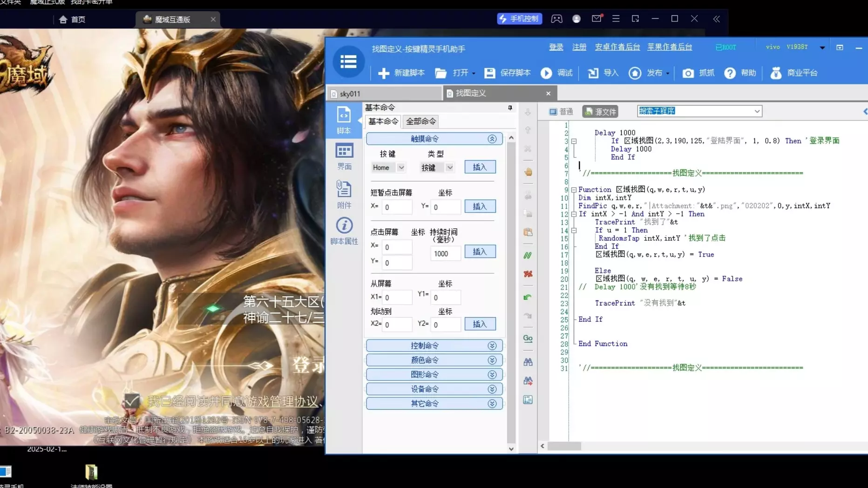Open the 商业平台 business platform

(794, 73)
